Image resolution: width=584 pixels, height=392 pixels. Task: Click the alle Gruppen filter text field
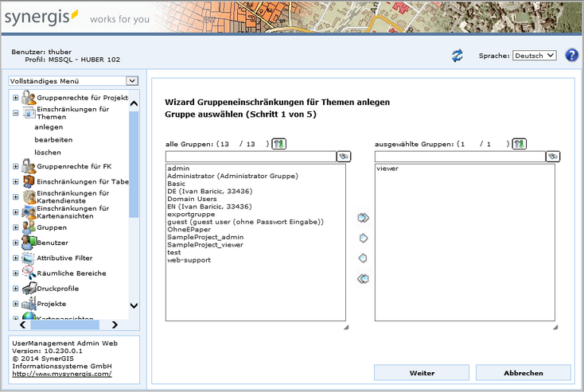tap(250, 157)
